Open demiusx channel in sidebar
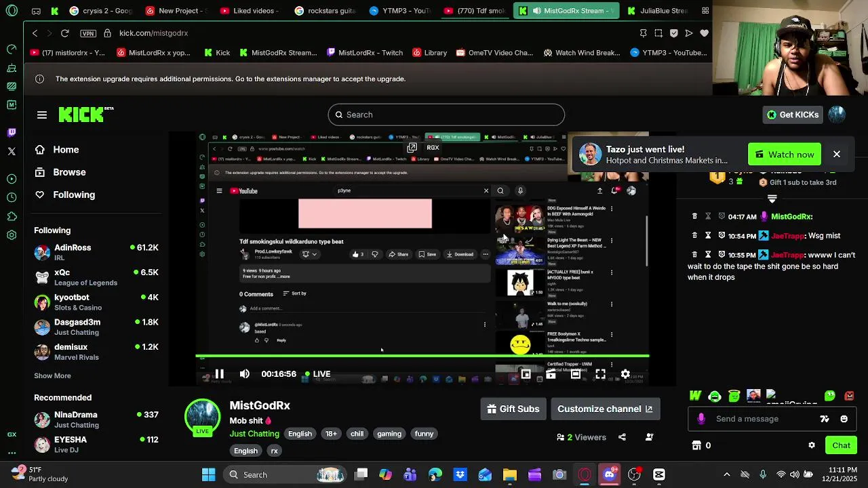Screen dimensions: 868x488 [96, 352]
